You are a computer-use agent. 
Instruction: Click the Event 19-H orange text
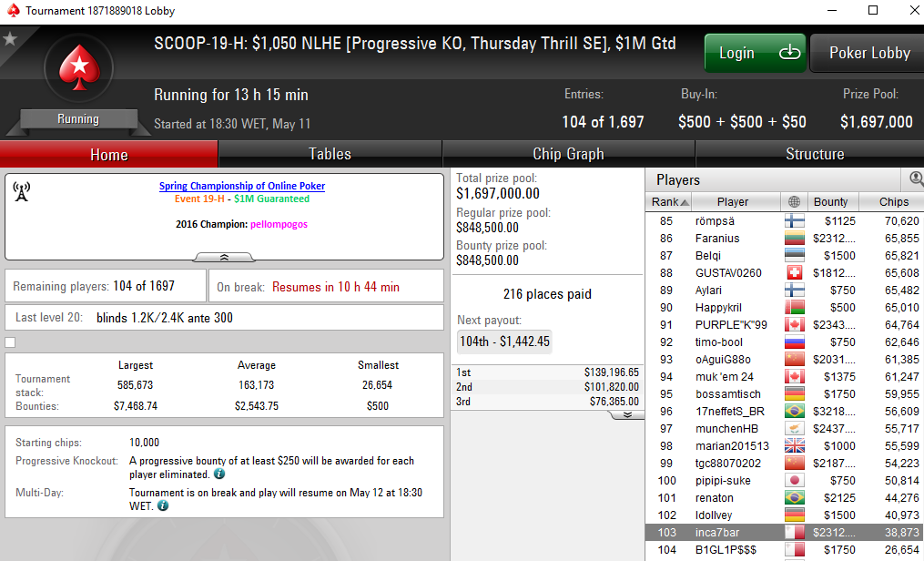point(199,199)
